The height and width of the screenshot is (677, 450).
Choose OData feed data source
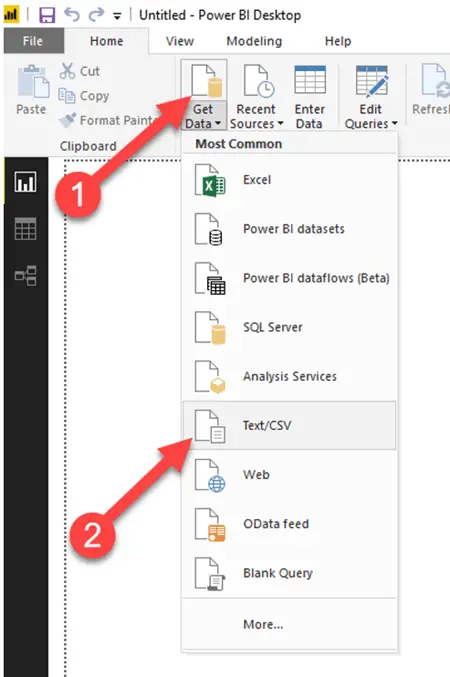(288, 524)
